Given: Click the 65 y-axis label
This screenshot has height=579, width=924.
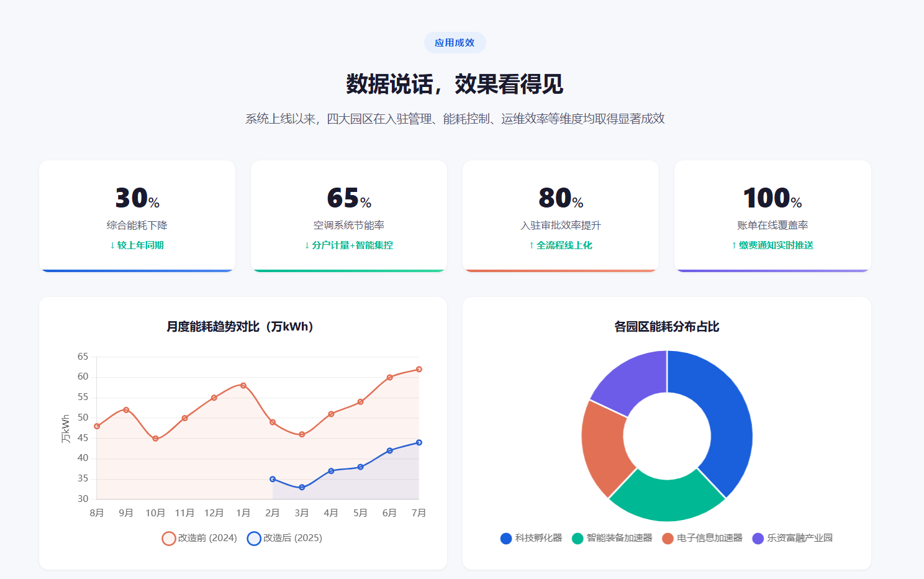Looking at the screenshot, I should click(x=83, y=357).
